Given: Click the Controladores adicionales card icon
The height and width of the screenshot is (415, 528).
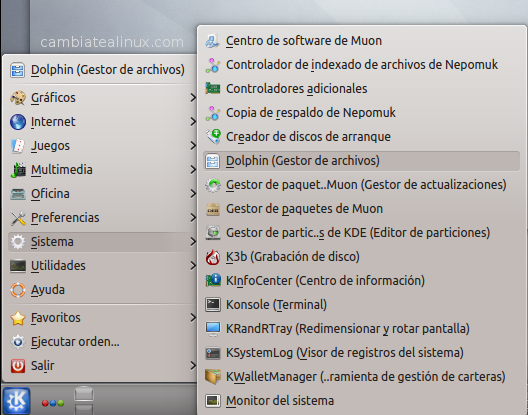Looking at the screenshot, I should tap(213, 89).
